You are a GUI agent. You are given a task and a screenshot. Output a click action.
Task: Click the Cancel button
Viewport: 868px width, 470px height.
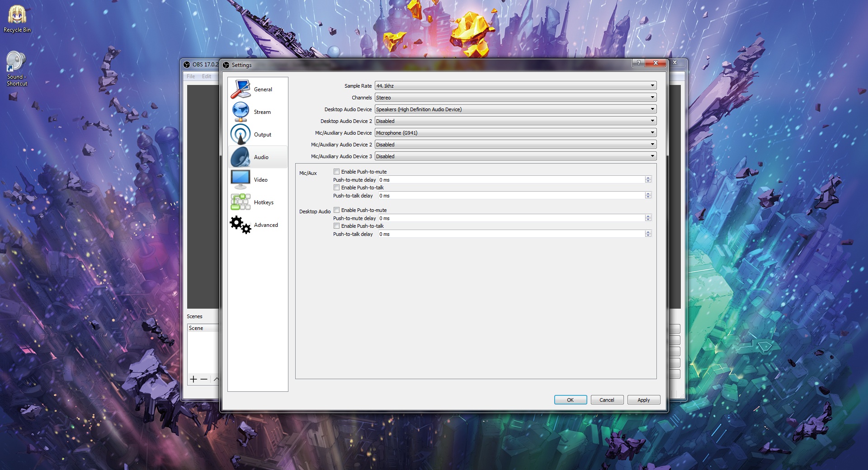[x=607, y=400]
